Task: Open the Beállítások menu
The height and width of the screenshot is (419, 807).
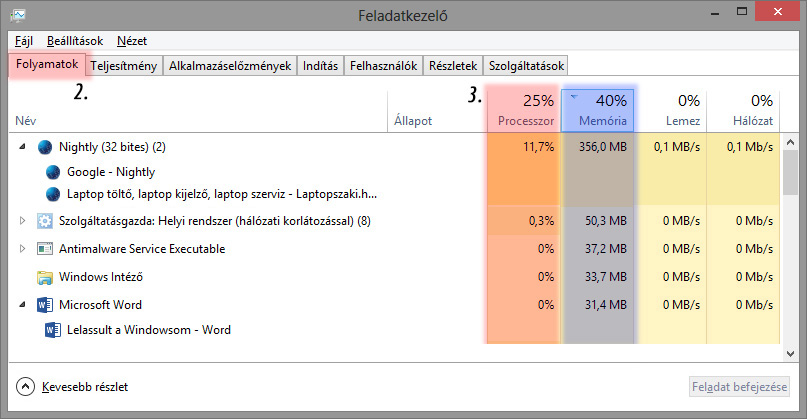Action: pos(74,41)
